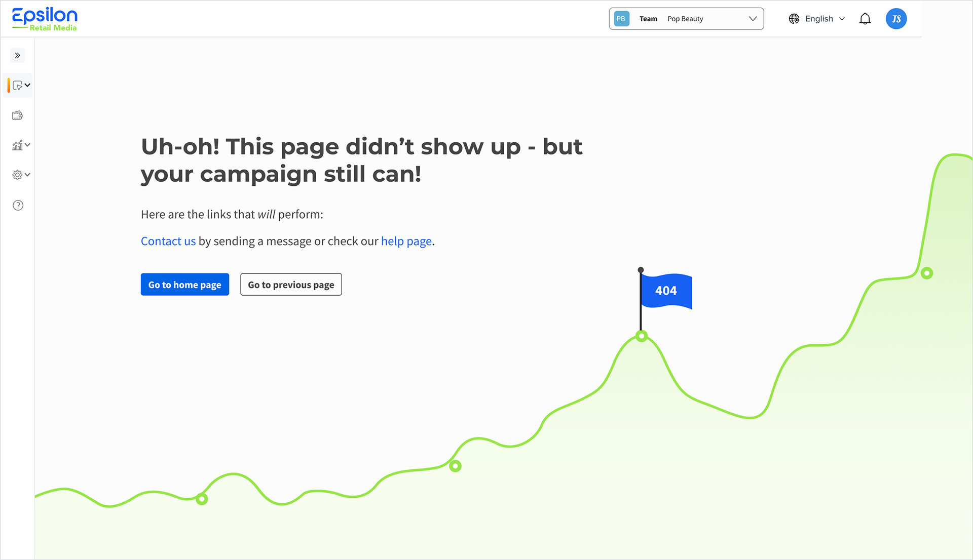Click the globe language icon
Image resolution: width=973 pixels, height=560 pixels.
pyautogui.click(x=794, y=19)
